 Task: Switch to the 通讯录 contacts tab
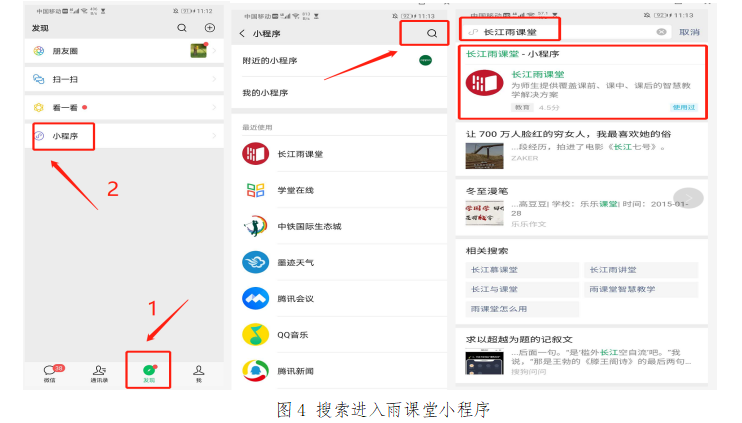coord(99,373)
